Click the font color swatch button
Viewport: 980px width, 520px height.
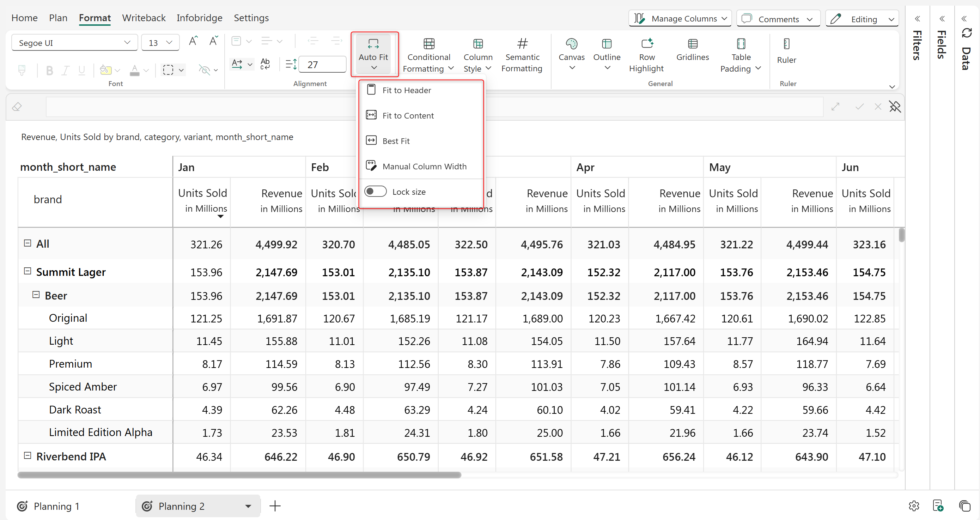pyautogui.click(x=134, y=71)
